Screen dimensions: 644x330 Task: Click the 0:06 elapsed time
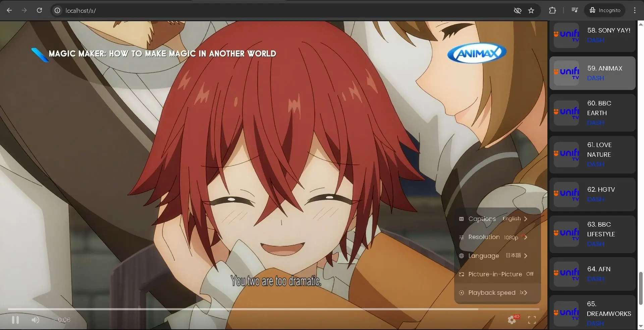click(64, 320)
